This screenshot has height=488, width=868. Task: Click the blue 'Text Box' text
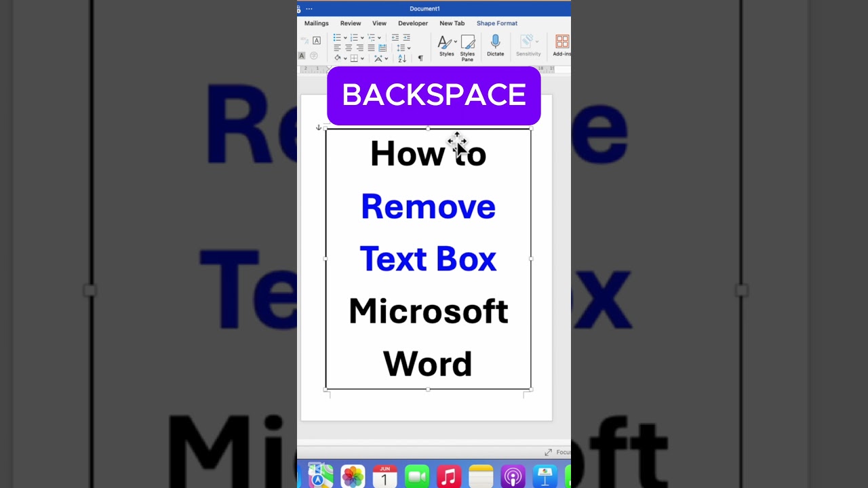tap(428, 259)
